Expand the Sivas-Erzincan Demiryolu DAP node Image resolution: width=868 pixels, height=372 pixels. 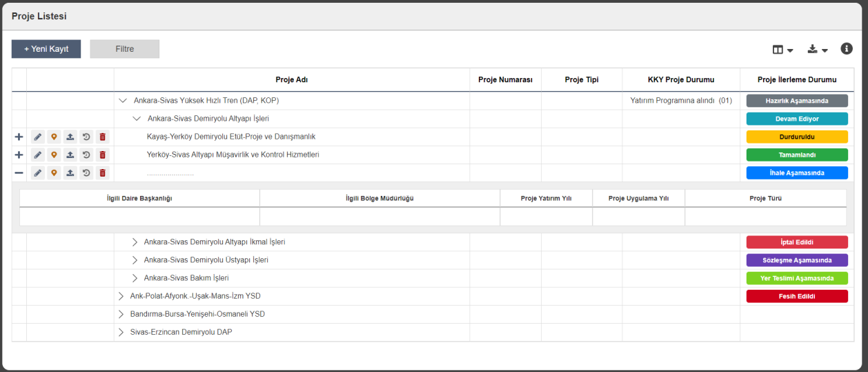pyautogui.click(x=121, y=332)
